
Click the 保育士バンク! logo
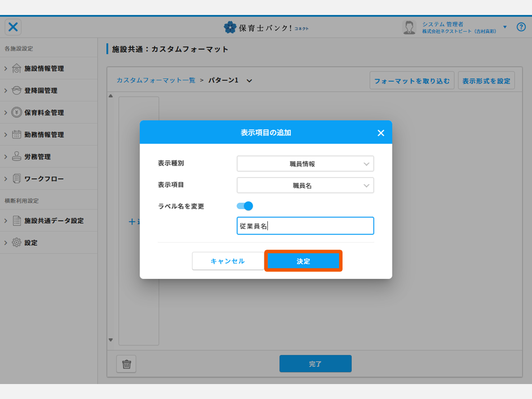coord(266,27)
